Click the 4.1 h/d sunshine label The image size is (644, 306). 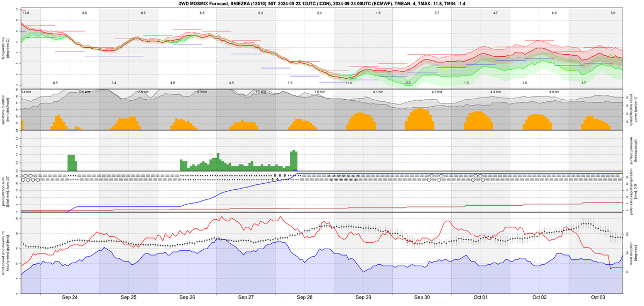click(378, 92)
